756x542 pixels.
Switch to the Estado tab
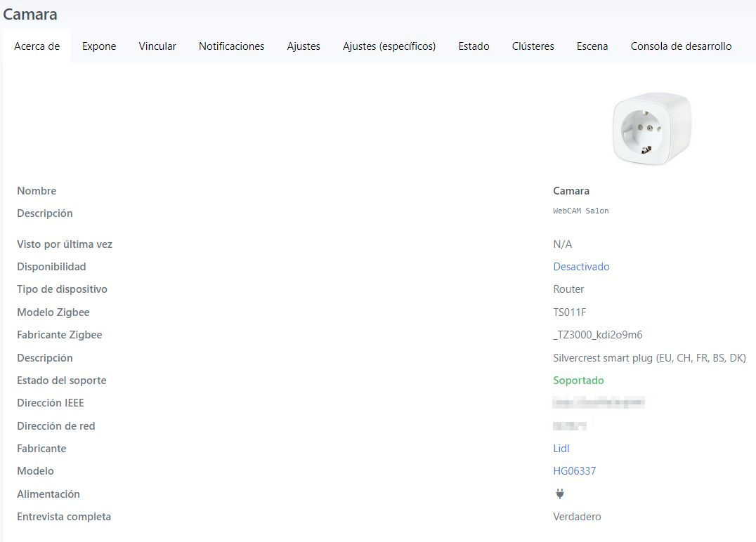click(x=474, y=46)
